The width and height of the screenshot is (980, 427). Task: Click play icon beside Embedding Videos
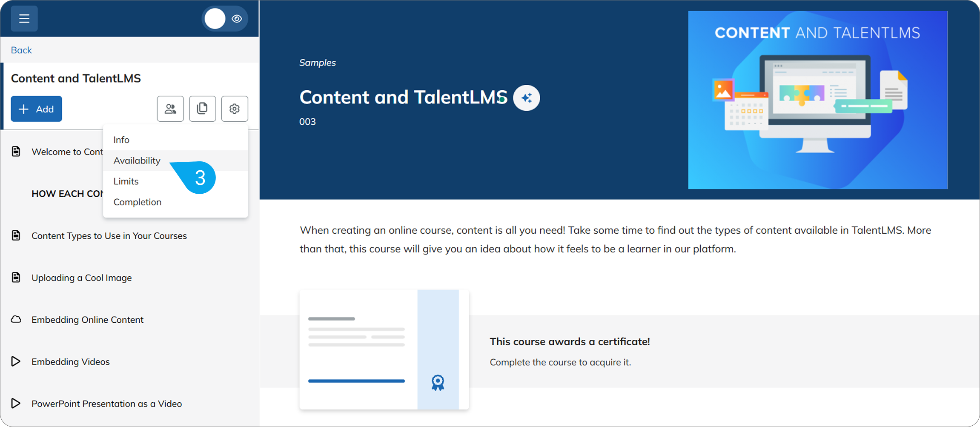click(16, 361)
